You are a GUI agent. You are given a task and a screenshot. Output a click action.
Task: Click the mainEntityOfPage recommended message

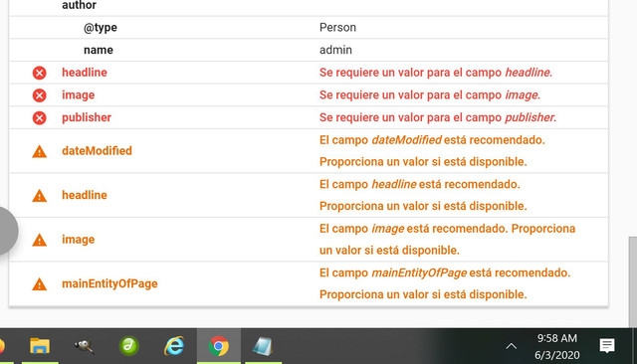(x=445, y=283)
